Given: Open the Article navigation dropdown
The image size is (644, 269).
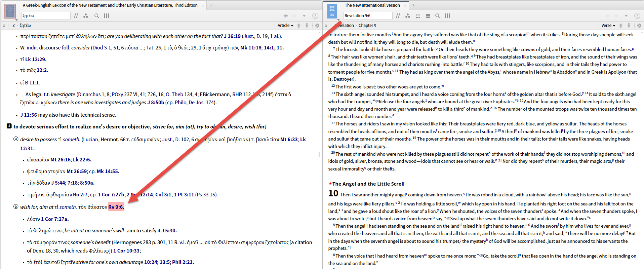Looking at the screenshot, I should tap(285, 26).
